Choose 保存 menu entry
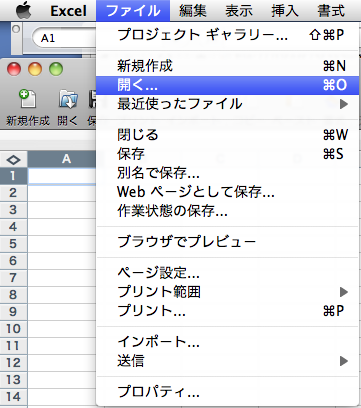The height and width of the screenshot is (408, 361). coord(228,154)
